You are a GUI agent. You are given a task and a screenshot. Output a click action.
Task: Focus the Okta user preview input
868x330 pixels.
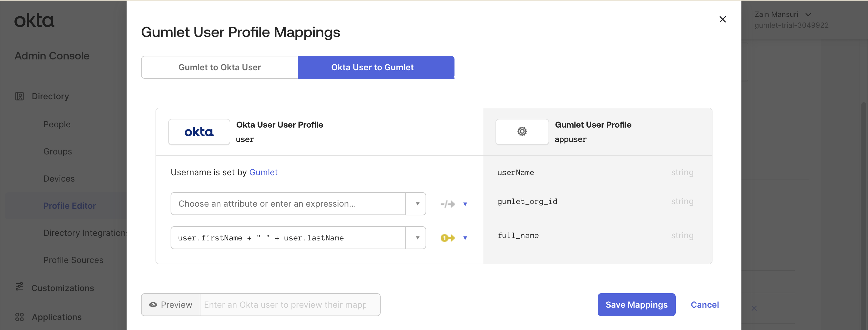point(290,305)
